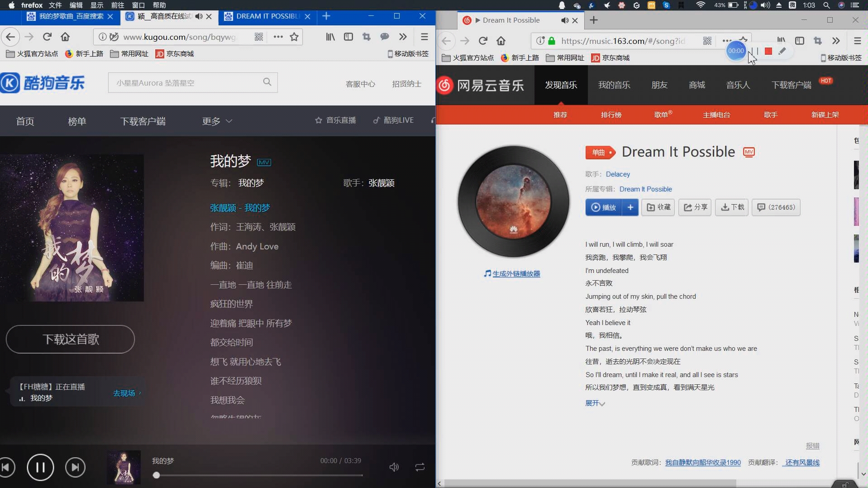Open 常用网址 bookmark folder in left window
The height and width of the screenshot is (488, 868).
pos(129,53)
